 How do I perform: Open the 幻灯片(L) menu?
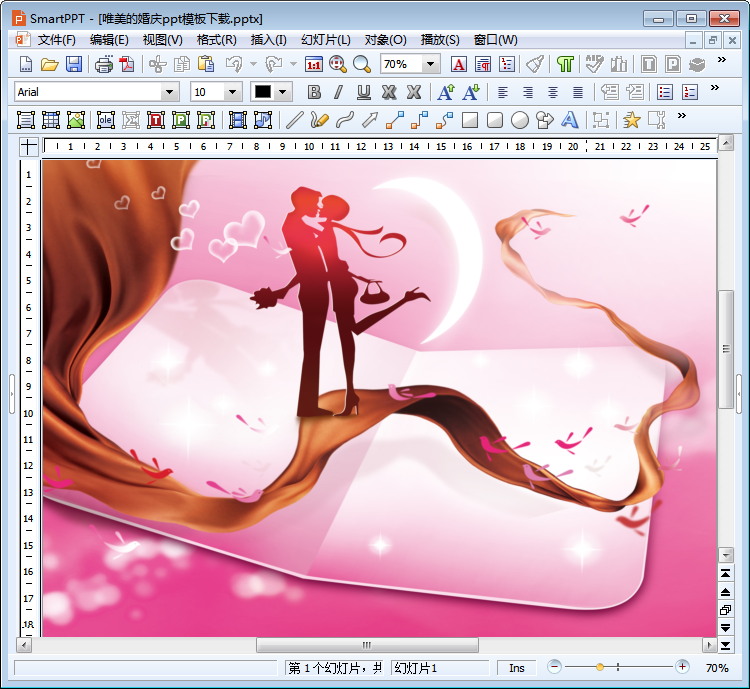(x=328, y=40)
